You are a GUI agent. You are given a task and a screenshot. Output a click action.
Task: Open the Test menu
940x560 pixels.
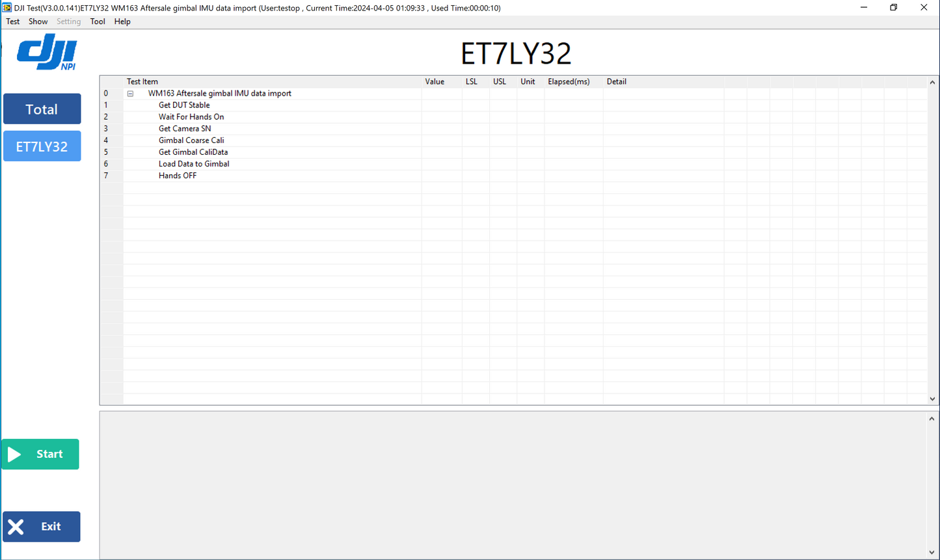[x=13, y=21]
